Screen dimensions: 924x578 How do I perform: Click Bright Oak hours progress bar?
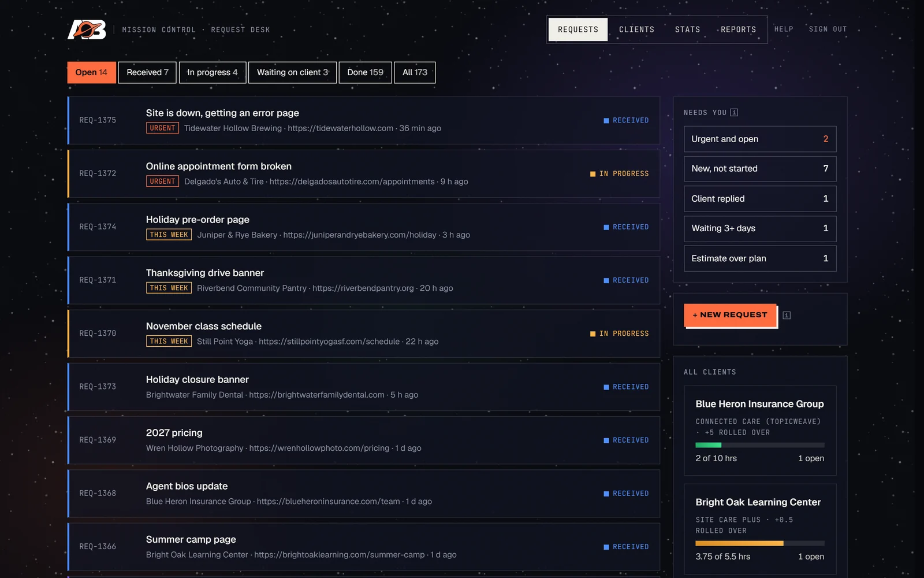(760, 543)
